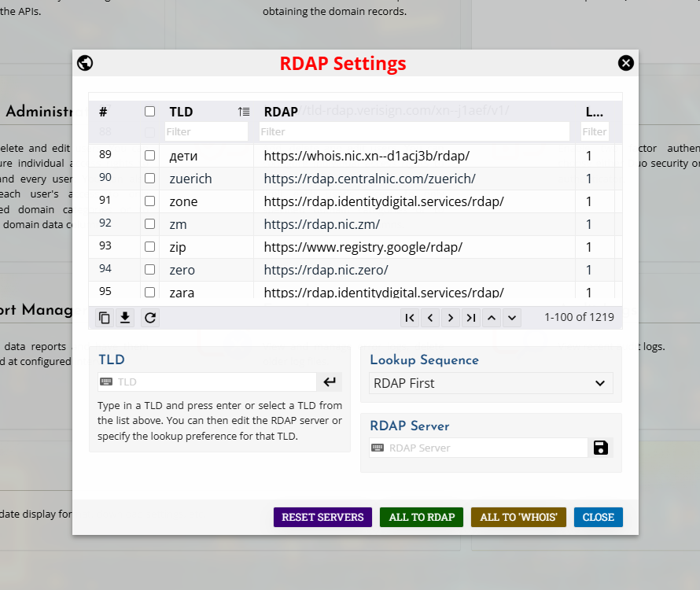The width and height of the screenshot is (700, 590).
Task: Download the TLD list with download icon
Action: [x=125, y=318]
